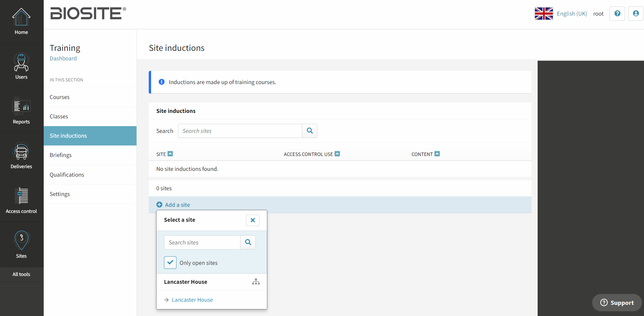
Task: Open the Reports section
Action: 21,111
